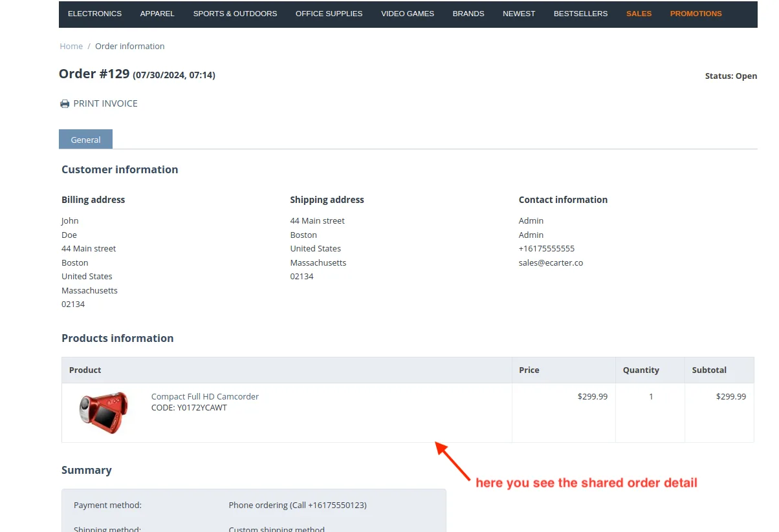
Task: Open the Newest products menu item
Action: 519,14
